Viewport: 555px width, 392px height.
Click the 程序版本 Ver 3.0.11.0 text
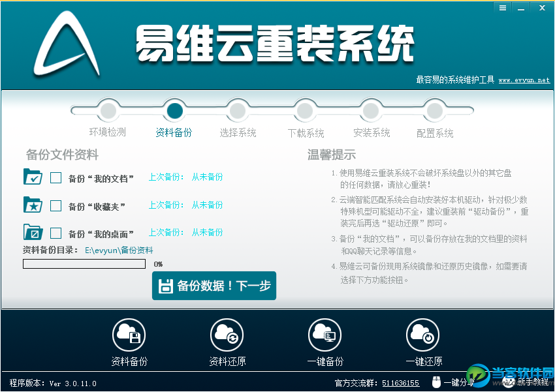[x=53, y=383]
